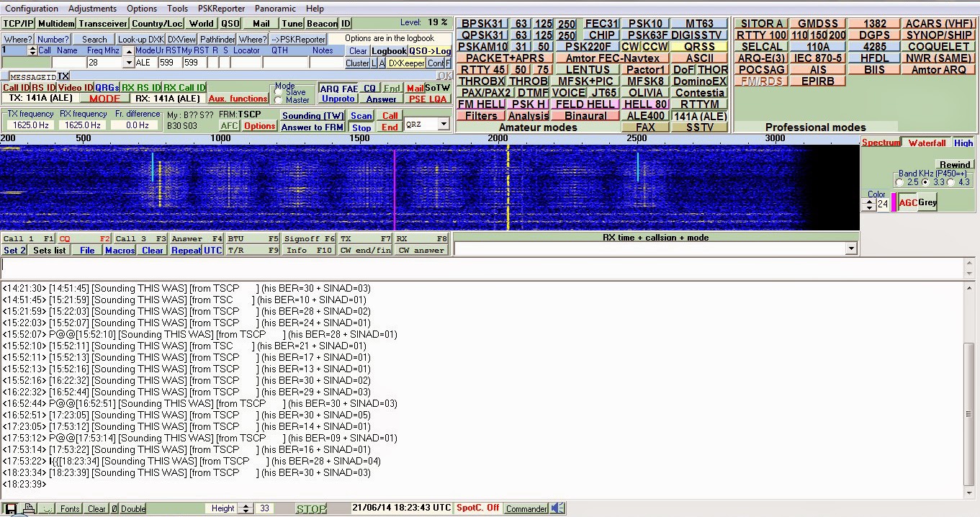The width and height of the screenshot is (980, 517).
Task: Open the Options menu
Action: click(x=142, y=9)
